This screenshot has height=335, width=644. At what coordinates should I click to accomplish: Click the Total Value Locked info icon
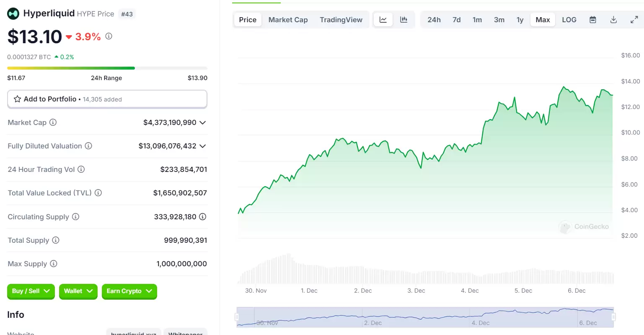pos(98,193)
